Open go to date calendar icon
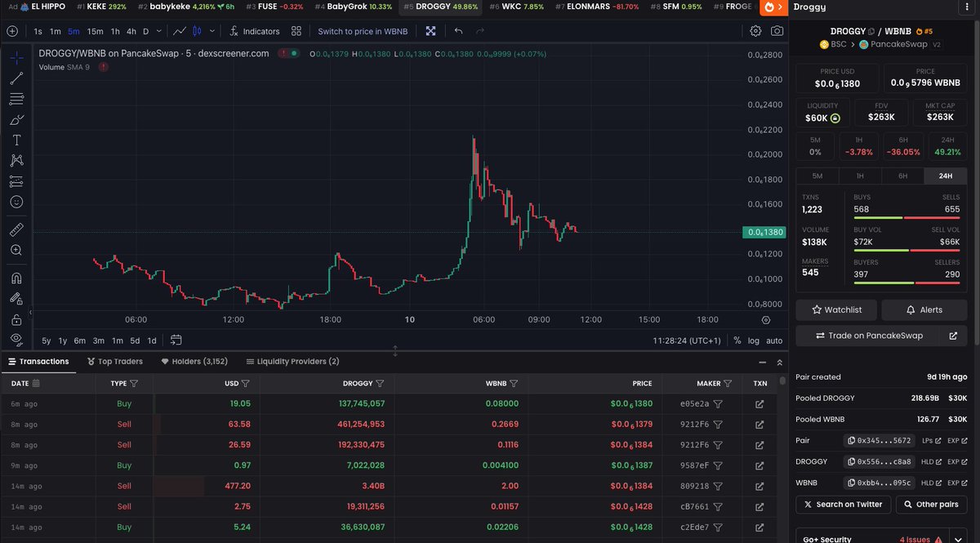The image size is (980, 543). point(176,340)
